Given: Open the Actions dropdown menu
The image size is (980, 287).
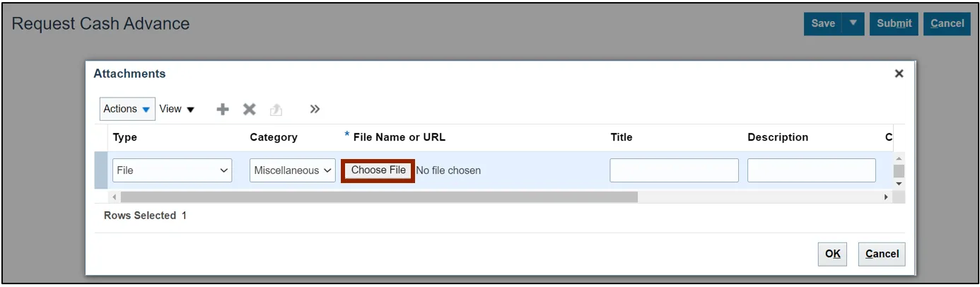Looking at the screenshot, I should pyautogui.click(x=127, y=109).
